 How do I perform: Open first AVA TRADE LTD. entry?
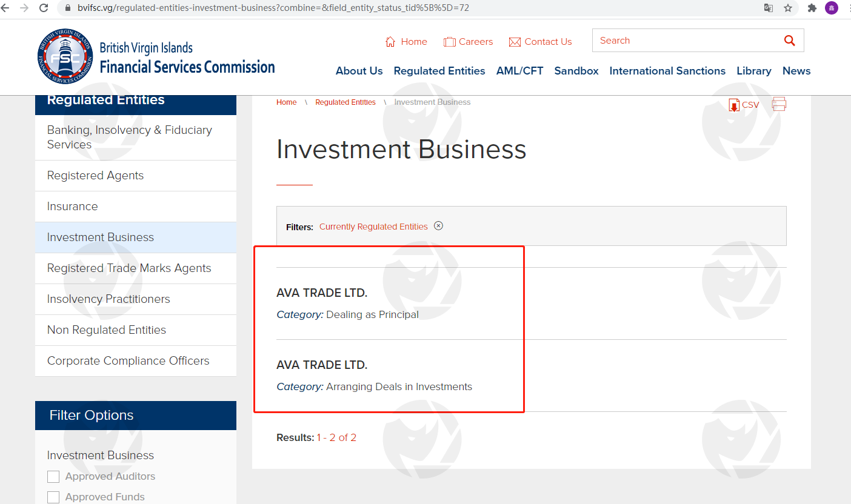point(322,293)
